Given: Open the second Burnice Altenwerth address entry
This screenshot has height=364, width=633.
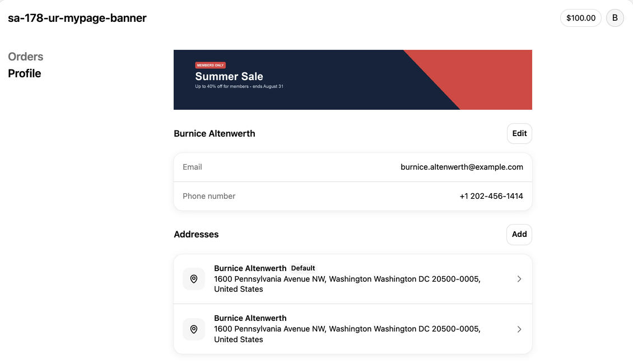Looking at the screenshot, I should (353, 329).
